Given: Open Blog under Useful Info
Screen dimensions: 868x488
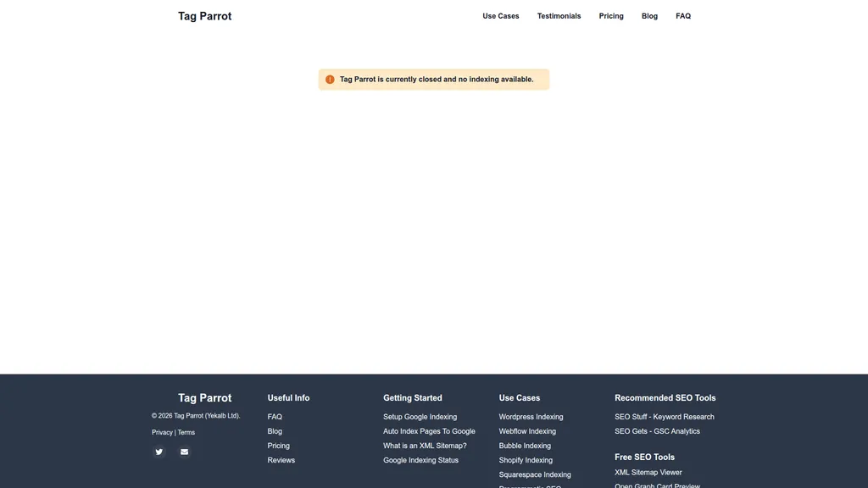Looking at the screenshot, I should tap(275, 431).
